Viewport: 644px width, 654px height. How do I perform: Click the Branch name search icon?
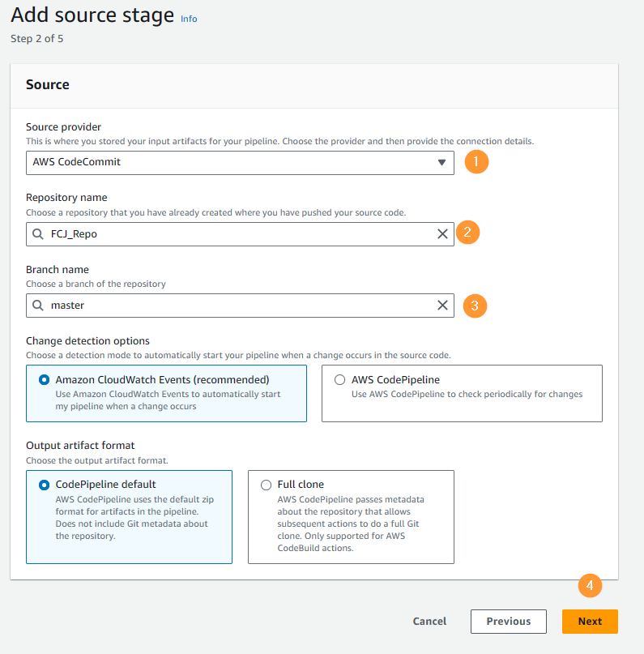click(x=38, y=306)
